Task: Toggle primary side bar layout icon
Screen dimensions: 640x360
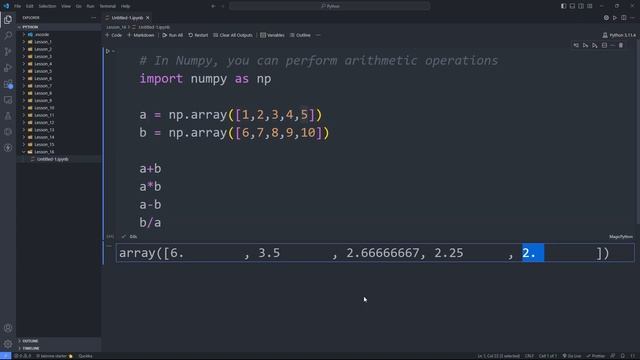Action: tap(563, 6)
